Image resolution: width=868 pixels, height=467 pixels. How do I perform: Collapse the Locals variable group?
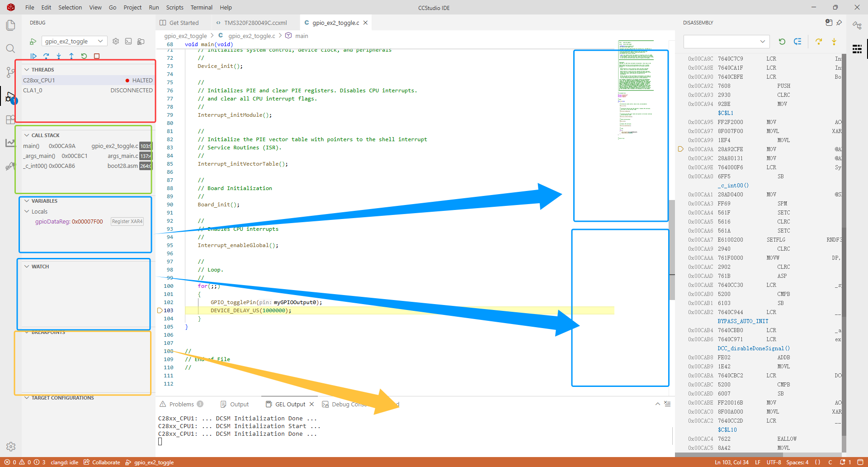[x=27, y=211]
